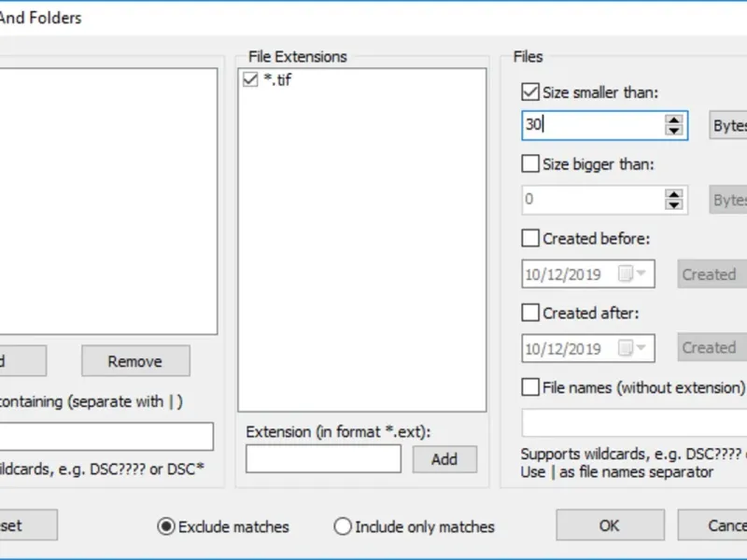Click the folders list box

click(108, 201)
